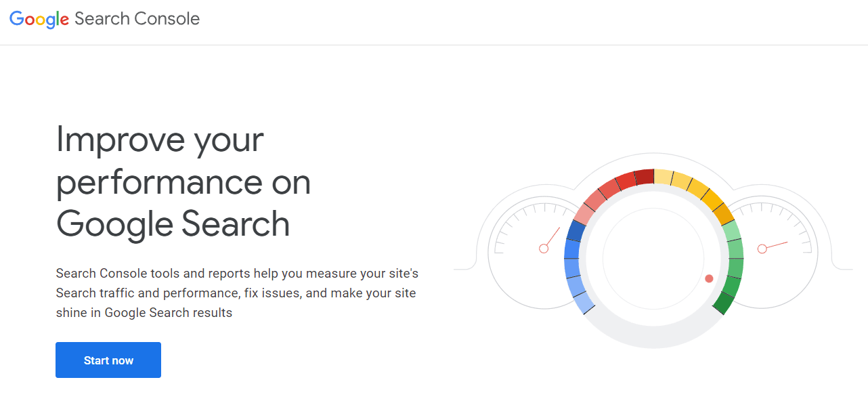Screen dimensions: 868x403
Task: Click the right gauge's needle pivot circle
Action: coord(762,249)
